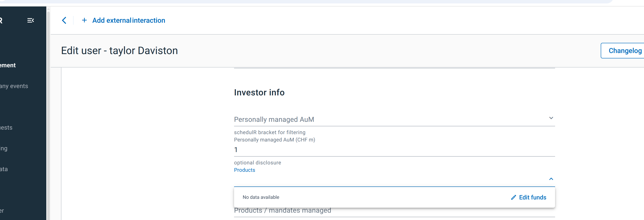Viewport: 644px width, 220px height.
Task: Open the company events sidebar item
Action: (x=14, y=86)
